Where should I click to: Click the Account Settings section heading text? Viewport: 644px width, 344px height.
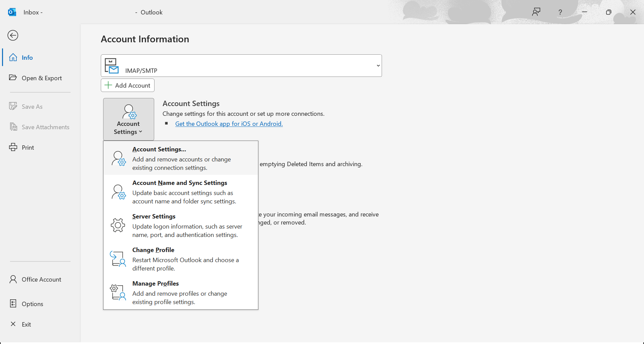click(191, 103)
